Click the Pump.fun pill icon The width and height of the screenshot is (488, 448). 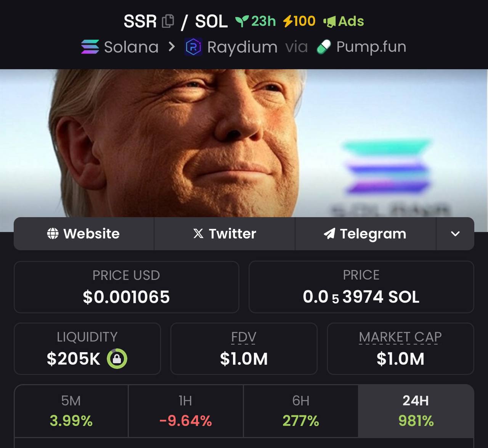pyautogui.click(x=324, y=47)
